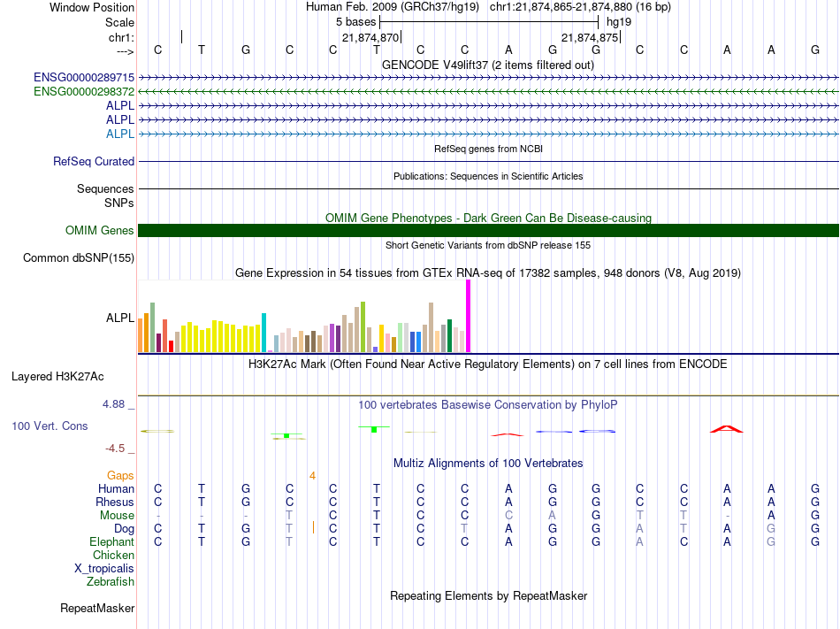This screenshot has width=840, height=629.
Task: Open the ENSG00000289715 transcript label
Action: click(84, 78)
